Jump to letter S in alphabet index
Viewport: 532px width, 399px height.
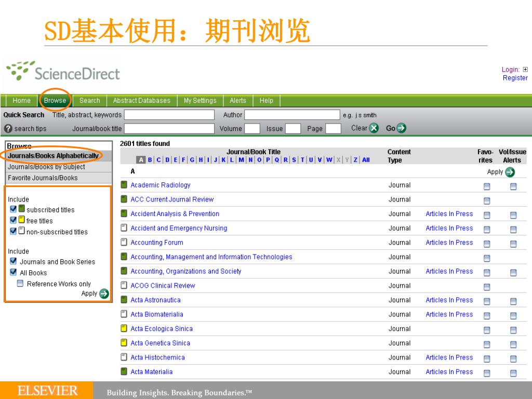point(294,160)
